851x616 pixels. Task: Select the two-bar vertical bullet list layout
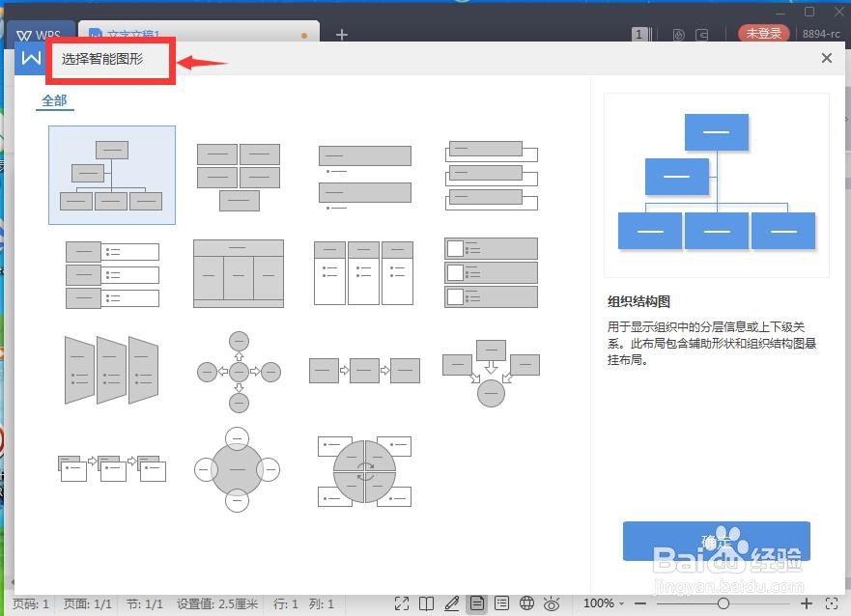pyautogui.click(x=365, y=178)
